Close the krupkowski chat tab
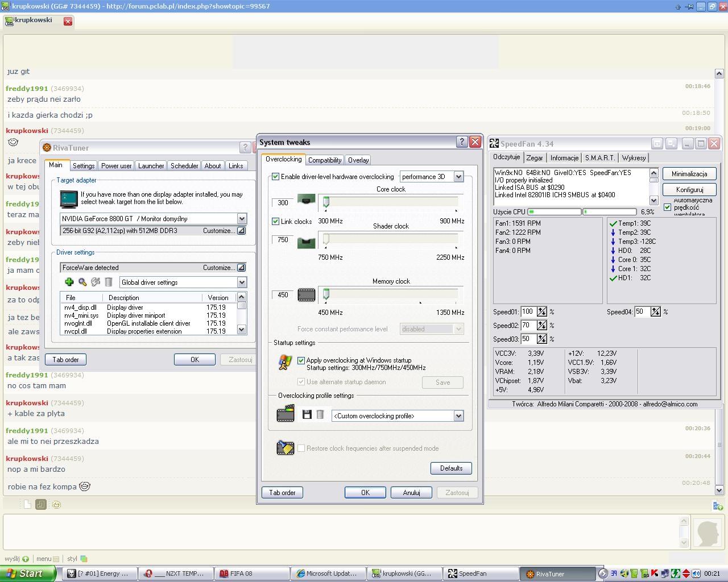Viewport: 728px width, 582px height. (68, 21)
